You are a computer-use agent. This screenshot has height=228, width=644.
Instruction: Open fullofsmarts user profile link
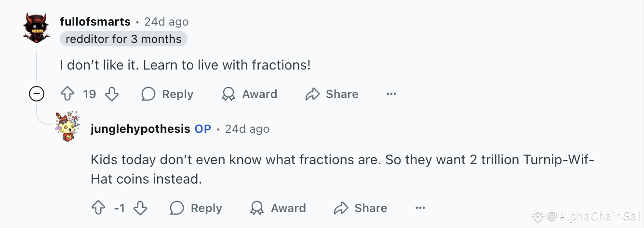point(95,22)
